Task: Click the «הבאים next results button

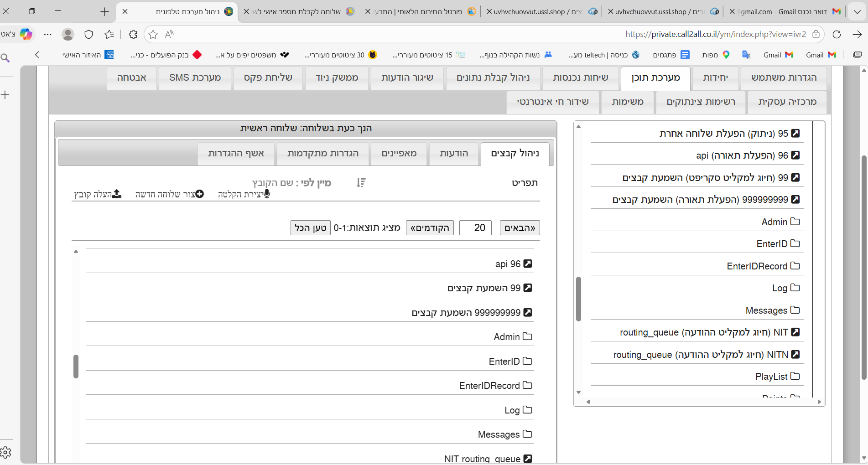Action: coord(520,227)
